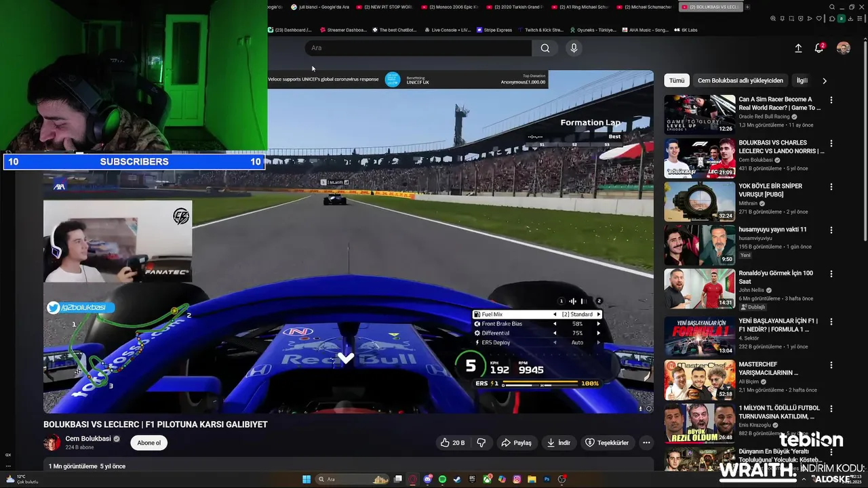Viewport: 868px width, 488px height.
Task: Open options for Can A Sim Racer video
Action: coord(831,100)
